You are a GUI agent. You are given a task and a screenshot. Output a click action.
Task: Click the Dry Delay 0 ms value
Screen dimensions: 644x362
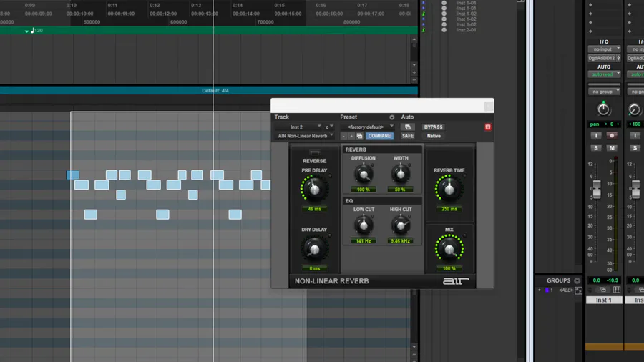(x=314, y=268)
